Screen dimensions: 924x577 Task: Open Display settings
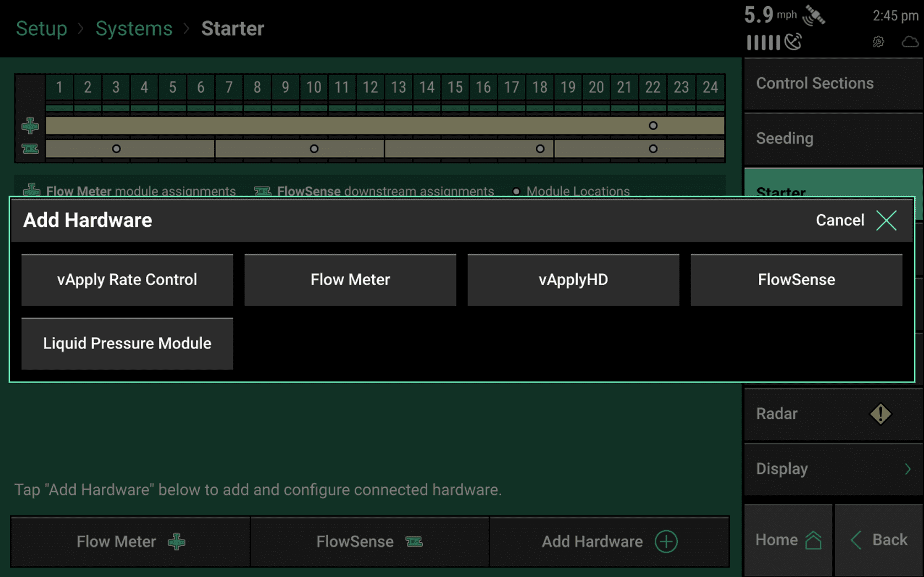coord(833,469)
